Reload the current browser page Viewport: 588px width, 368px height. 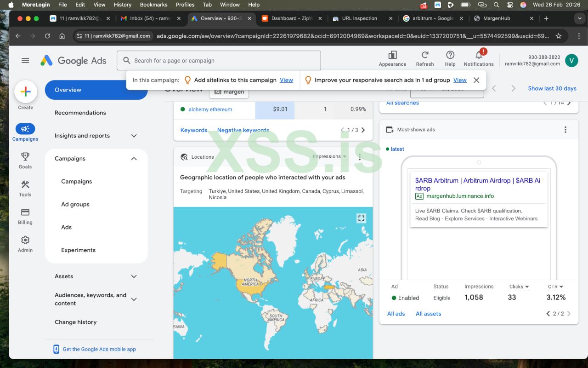[47, 36]
